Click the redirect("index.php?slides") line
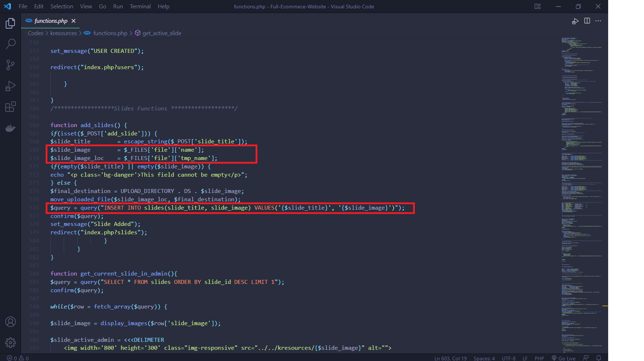644x361 pixels. click(99, 232)
